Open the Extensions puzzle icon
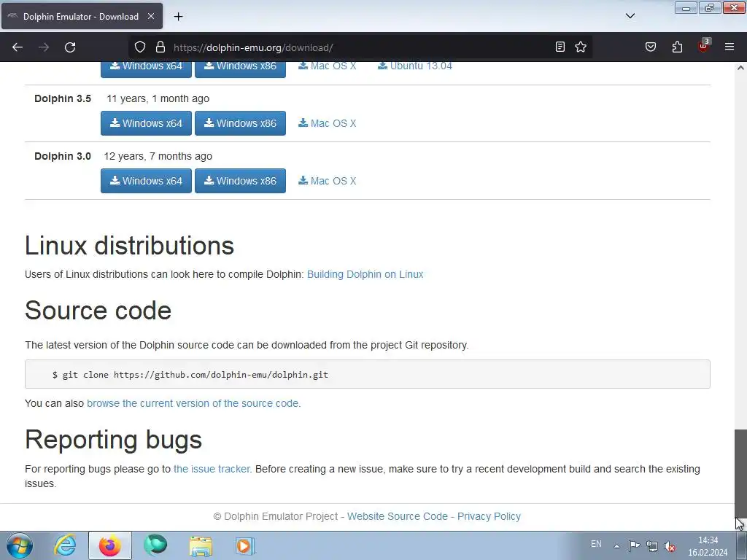Image resolution: width=747 pixels, height=560 pixels. [x=677, y=47]
